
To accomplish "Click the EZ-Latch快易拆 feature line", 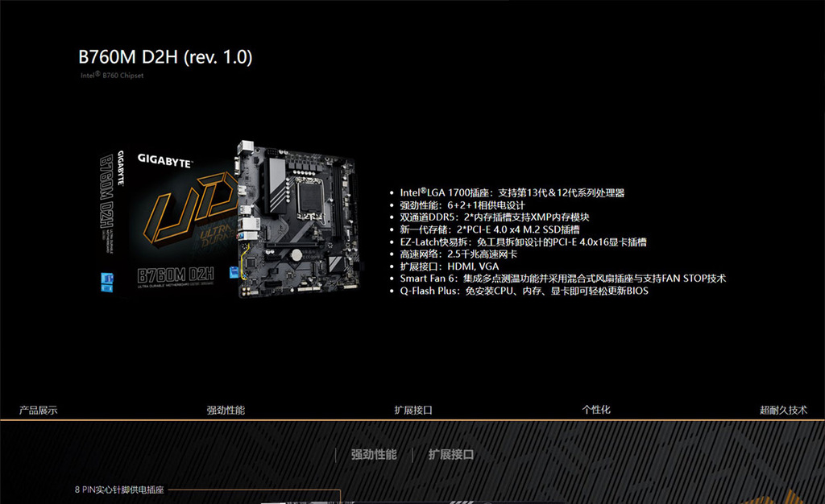I will pos(523,242).
